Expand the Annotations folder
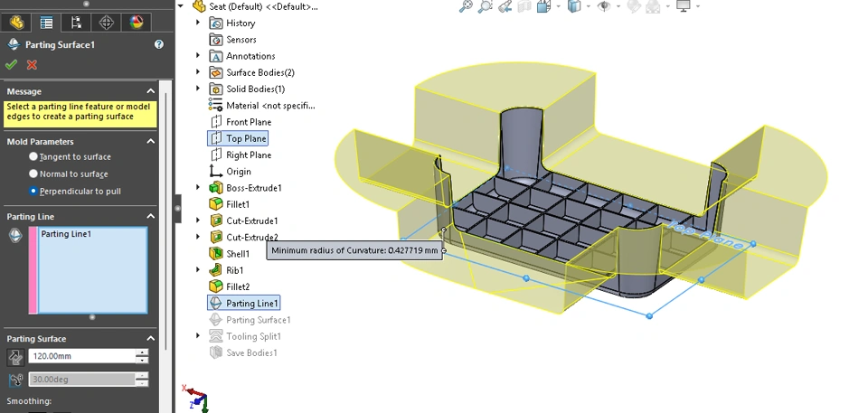This screenshot has width=868, height=413. tap(198, 55)
